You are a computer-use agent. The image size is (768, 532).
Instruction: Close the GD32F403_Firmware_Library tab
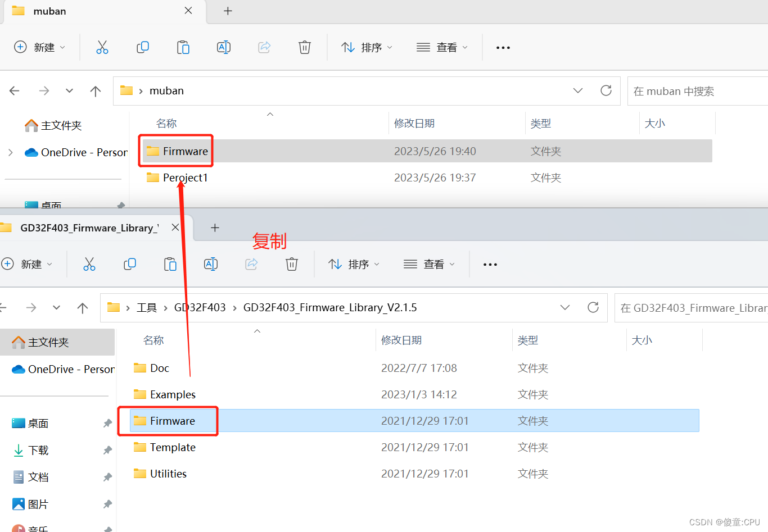175,228
